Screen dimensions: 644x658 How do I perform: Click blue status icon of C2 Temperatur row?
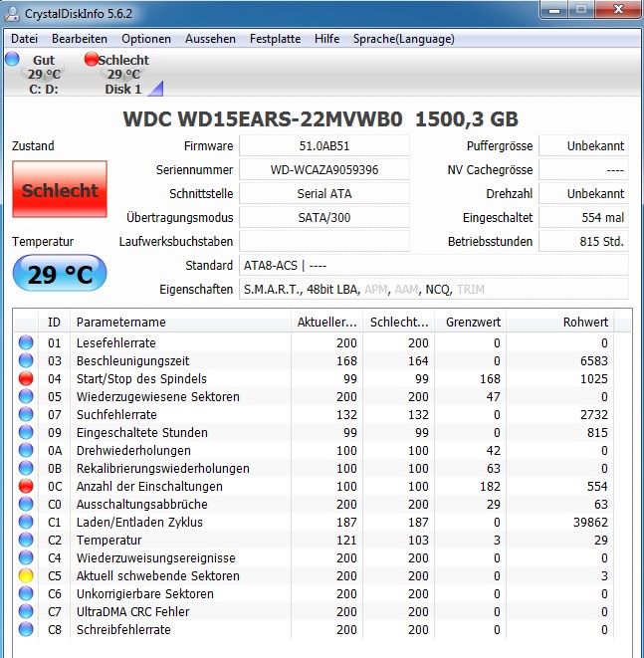click(26, 541)
